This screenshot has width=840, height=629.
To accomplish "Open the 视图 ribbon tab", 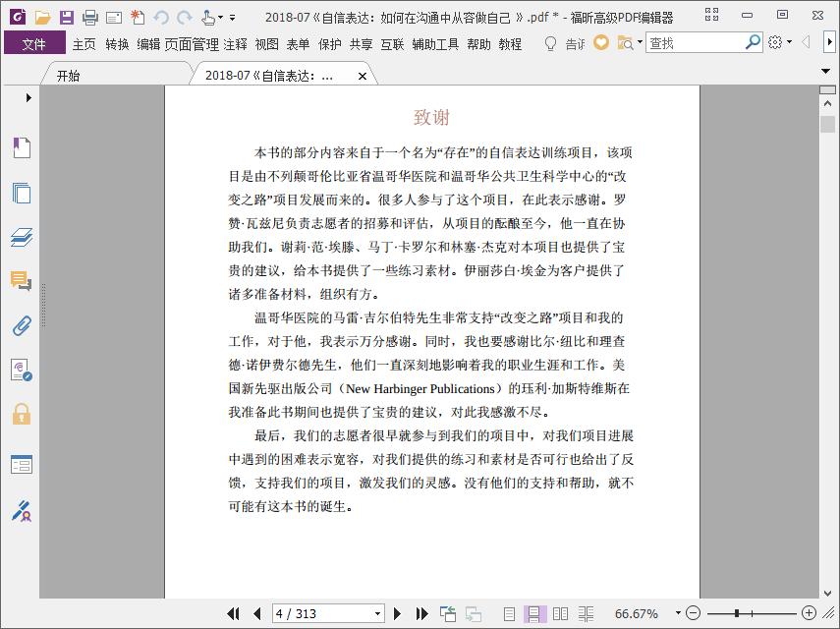I will (266, 44).
